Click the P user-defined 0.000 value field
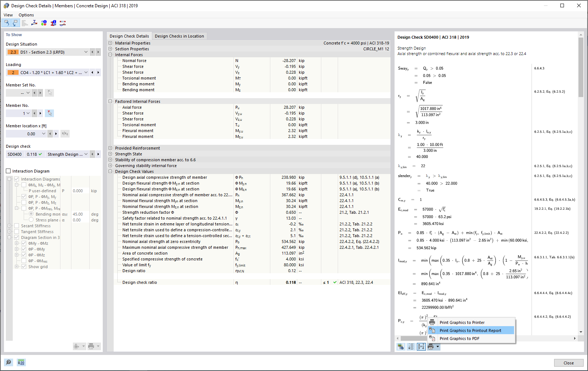The height and width of the screenshot is (371, 588). tap(80, 191)
